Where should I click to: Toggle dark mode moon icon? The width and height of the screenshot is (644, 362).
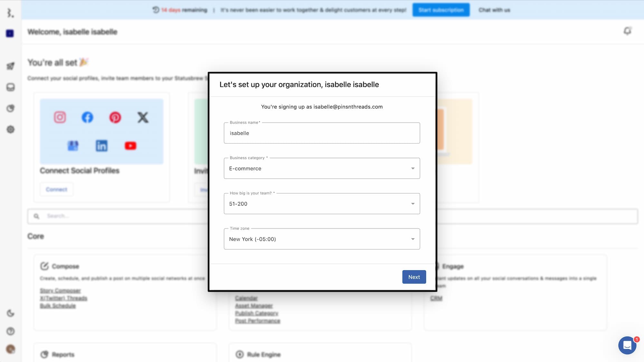[x=11, y=313]
